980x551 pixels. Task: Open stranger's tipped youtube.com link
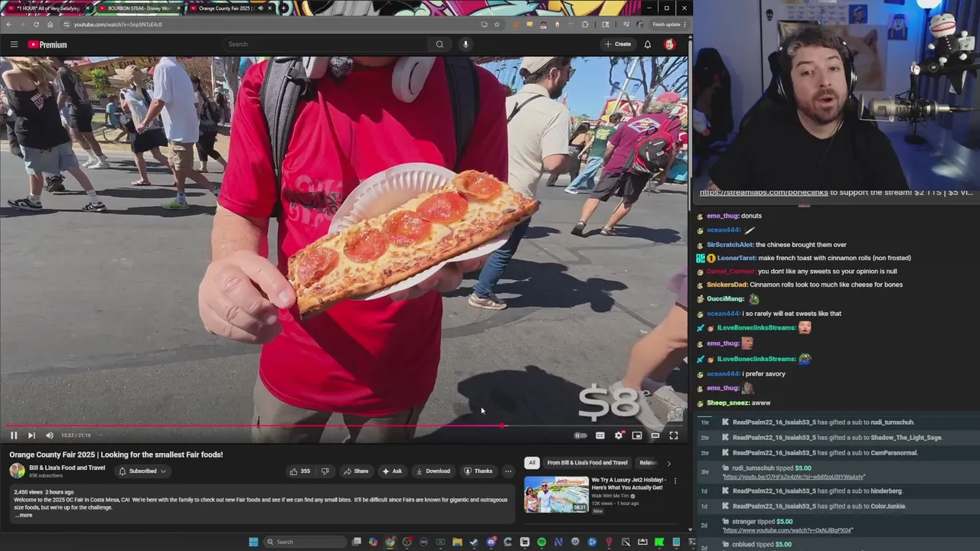tap(788, 530)
